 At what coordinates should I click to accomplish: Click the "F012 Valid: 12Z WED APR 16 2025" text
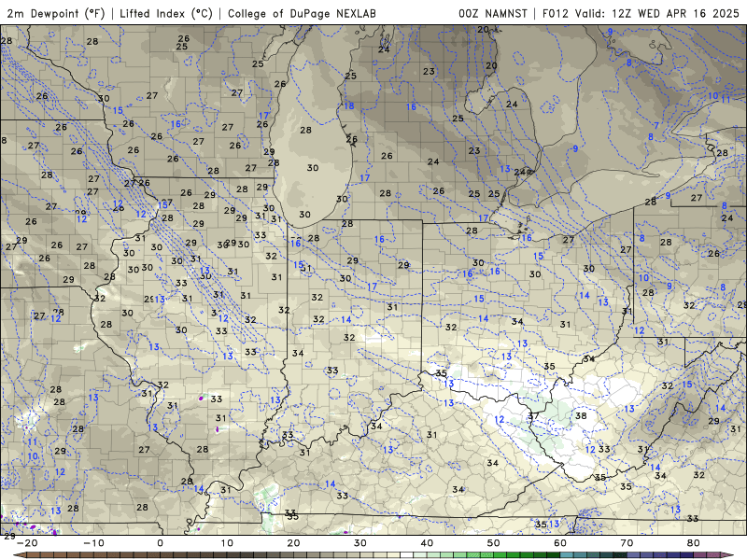pyautogui.click(x=641, y=14)
